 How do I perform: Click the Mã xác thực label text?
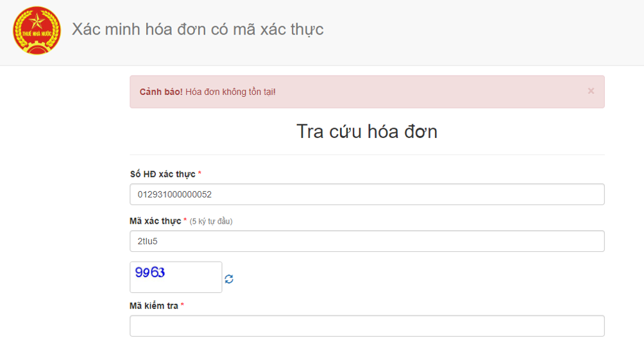pos(155,221)
